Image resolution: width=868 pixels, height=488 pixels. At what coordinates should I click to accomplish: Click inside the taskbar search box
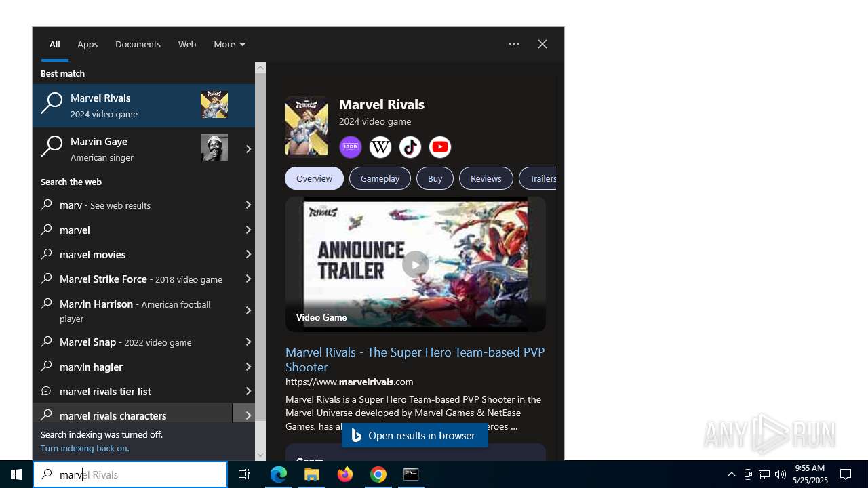pos(130,474)
